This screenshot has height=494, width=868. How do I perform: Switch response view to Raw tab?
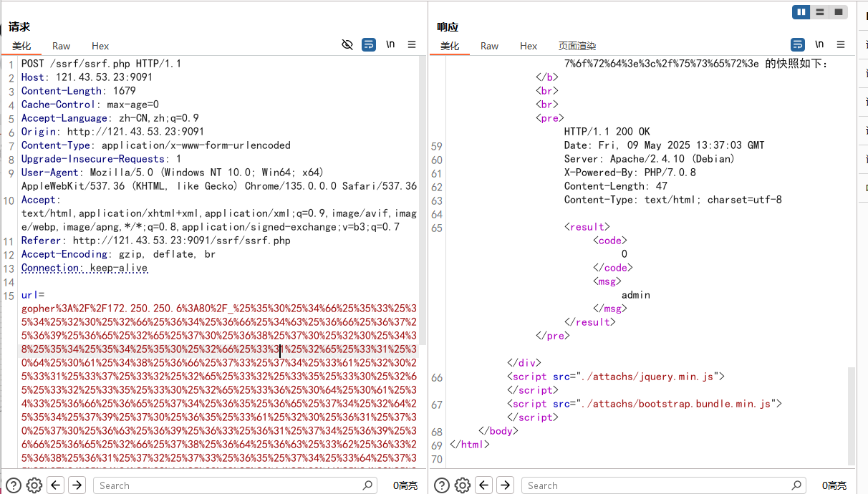coord(490,46)
